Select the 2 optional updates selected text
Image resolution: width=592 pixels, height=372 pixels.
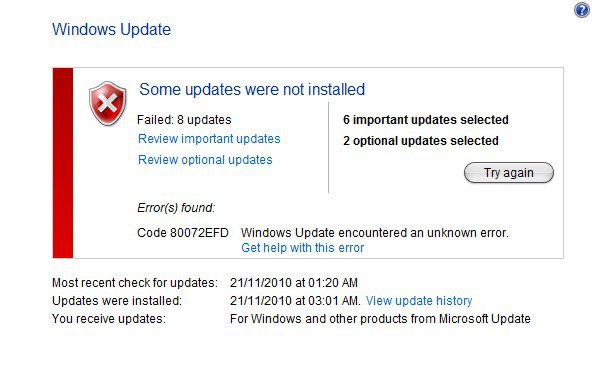421,141
